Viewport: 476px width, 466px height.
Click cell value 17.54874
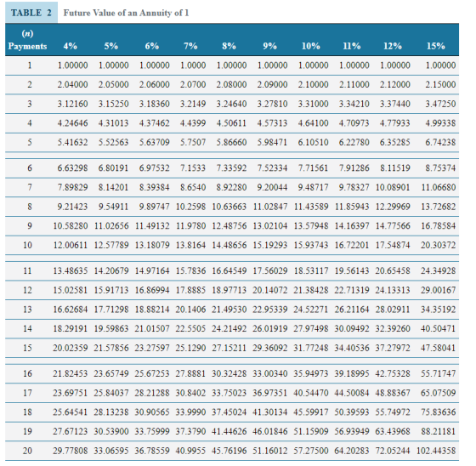393,245
